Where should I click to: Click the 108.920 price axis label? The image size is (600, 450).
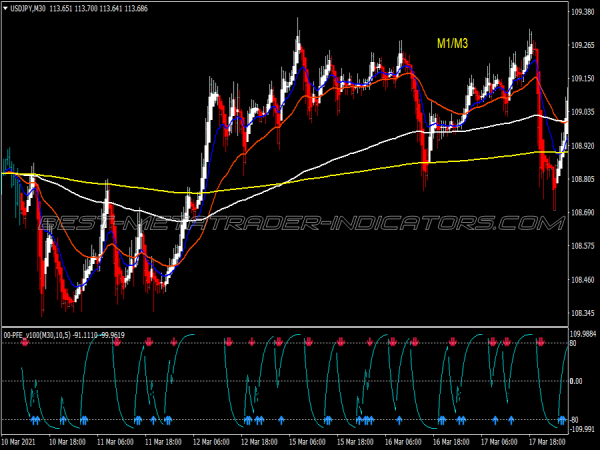582,146
